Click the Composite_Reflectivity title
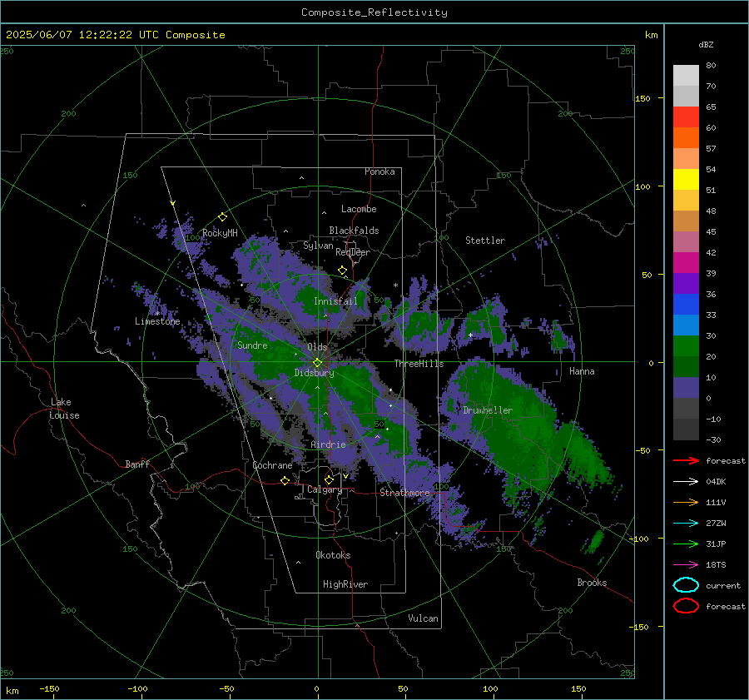Viewport: 749px width, 700px height. point(374,12)
